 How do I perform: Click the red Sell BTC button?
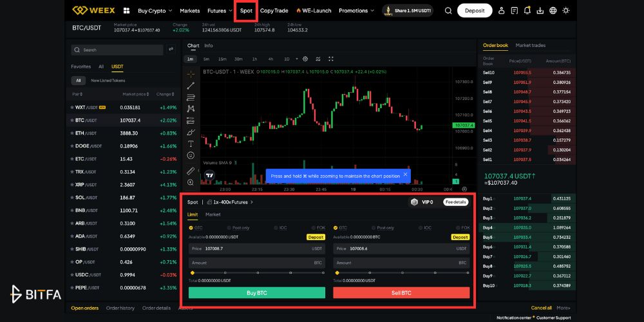(x=401, y=293)
